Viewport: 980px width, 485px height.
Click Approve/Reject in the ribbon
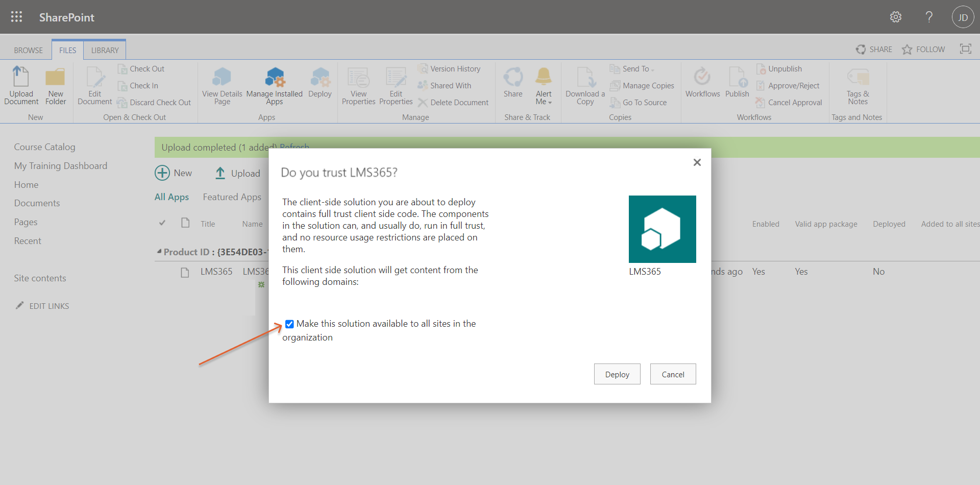click(788, 86)
